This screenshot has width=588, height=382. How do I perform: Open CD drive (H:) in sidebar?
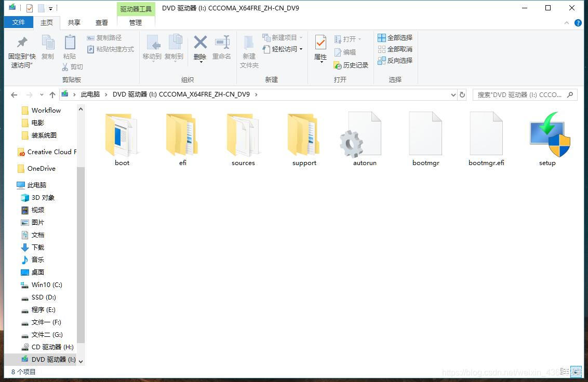click(x=48, y=347)
